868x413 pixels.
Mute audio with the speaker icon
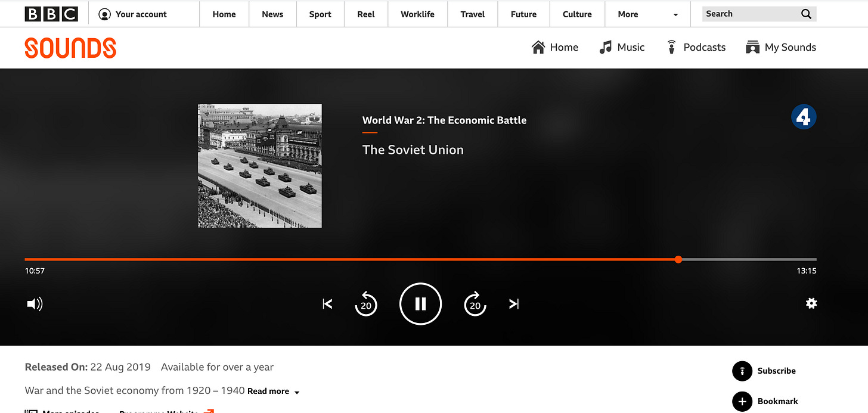(35, 304)
